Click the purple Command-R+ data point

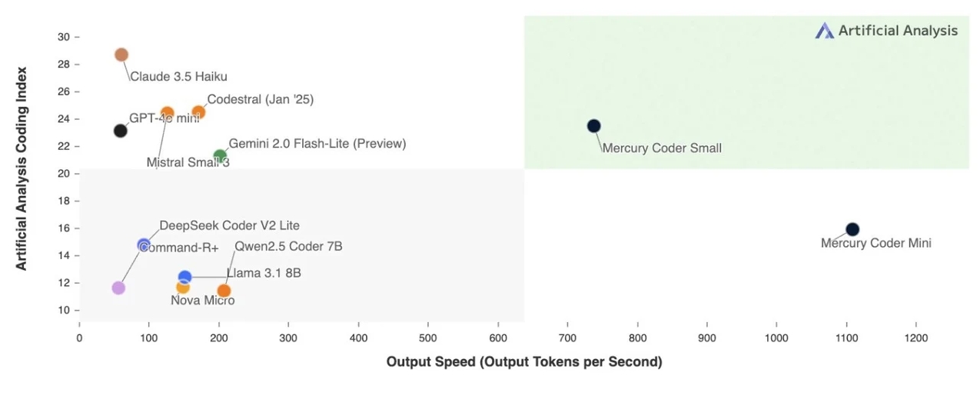[118, 288]
